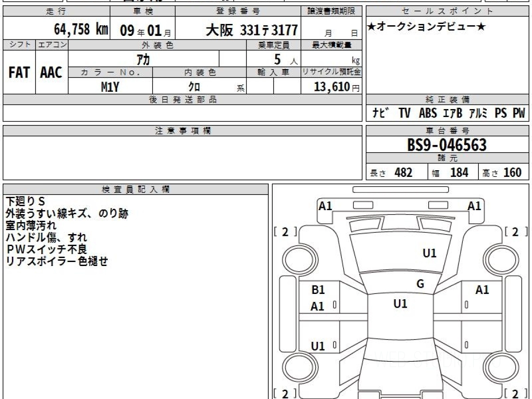Select color code M1Y
Screen dimensions: 532x399
click(110, 87)
